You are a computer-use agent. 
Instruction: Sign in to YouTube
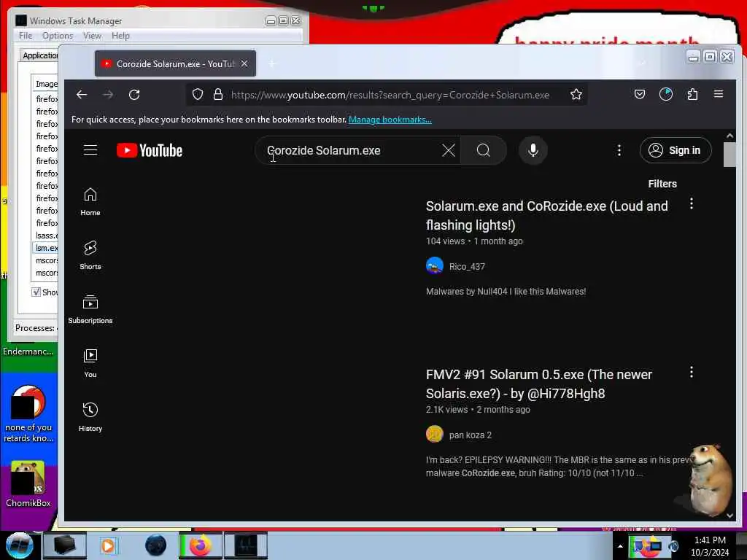(676, 150)
